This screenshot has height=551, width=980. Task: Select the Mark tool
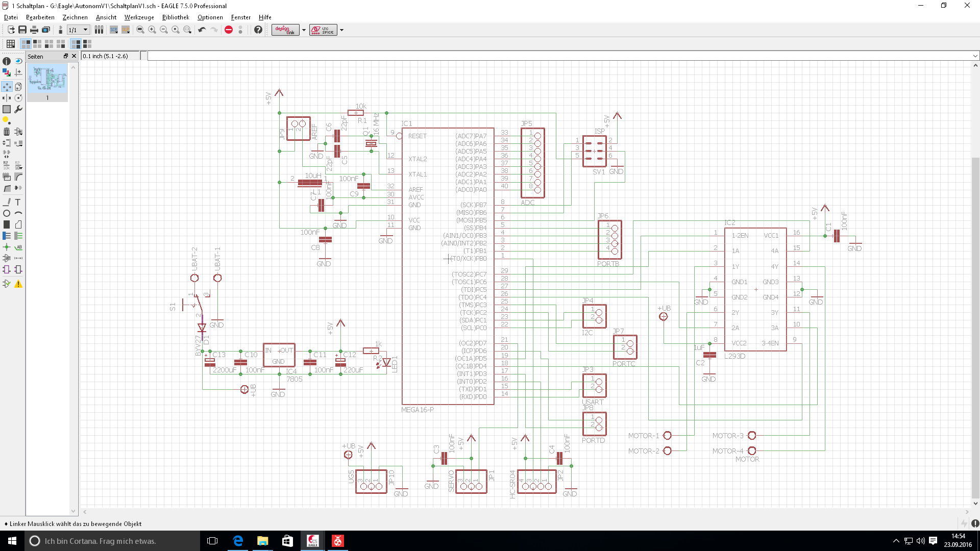point(18,72)
